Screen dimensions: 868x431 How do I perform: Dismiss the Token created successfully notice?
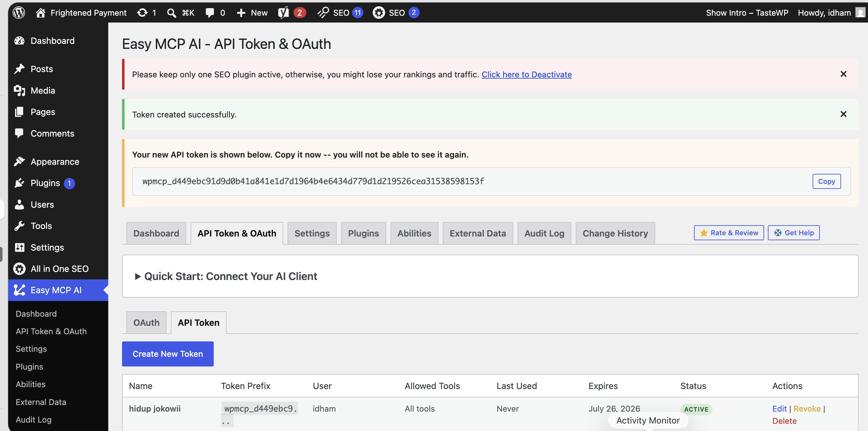(x=843, y=114)
